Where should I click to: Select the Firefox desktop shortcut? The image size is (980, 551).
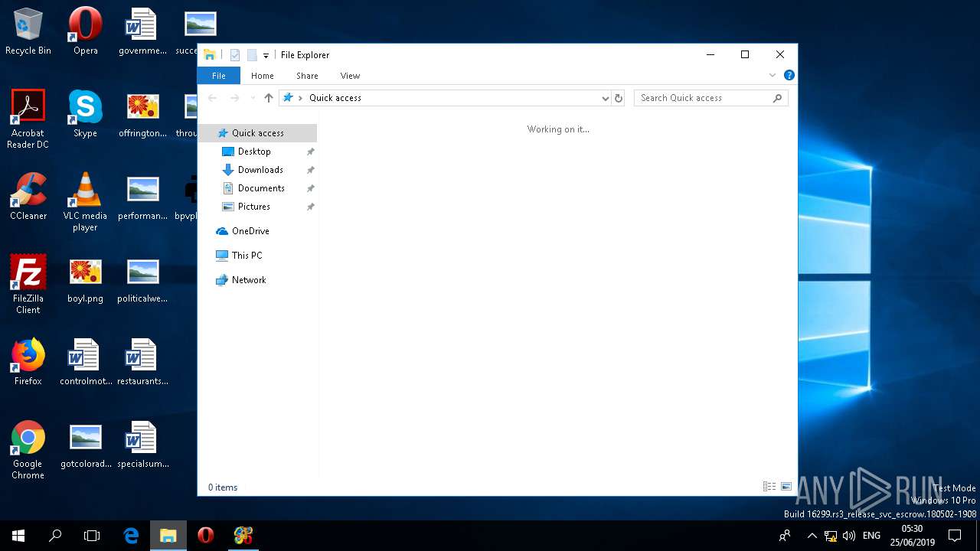coord(28,362)
